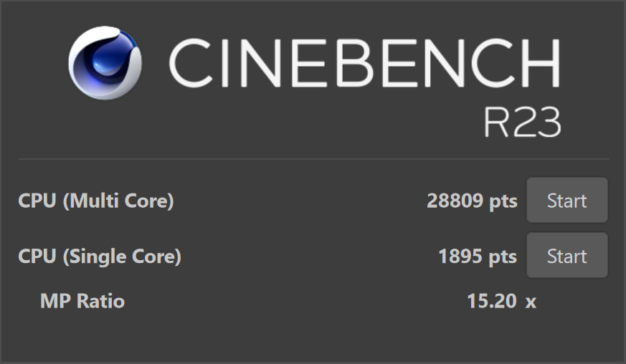Start the Single Core CPU test

(x=567, y=256)
